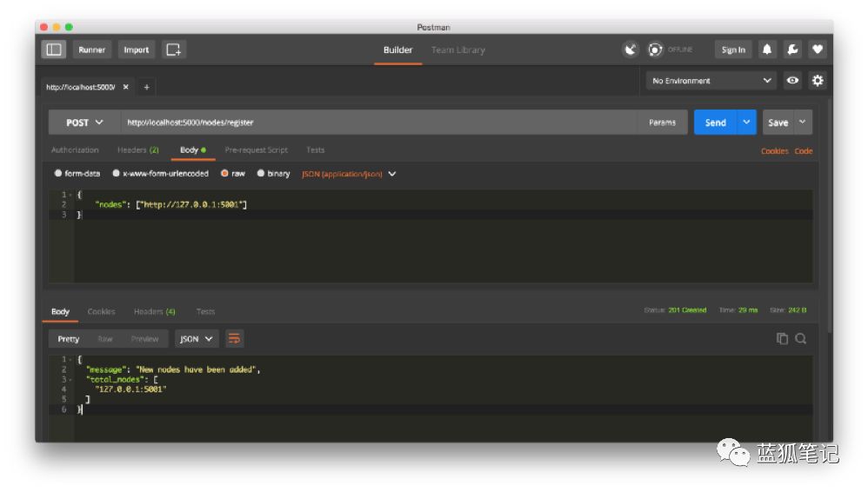Search within the response body
This screenshot has width=868, height=492.
pos(800,339)
